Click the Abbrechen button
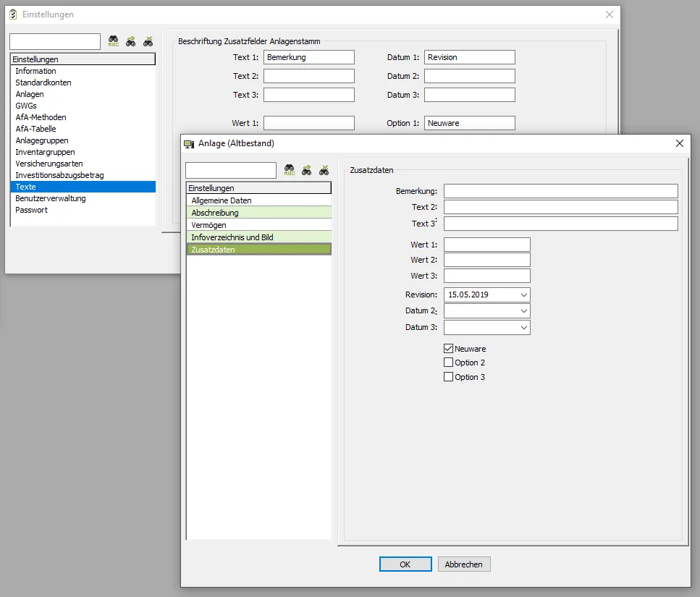 464,564
